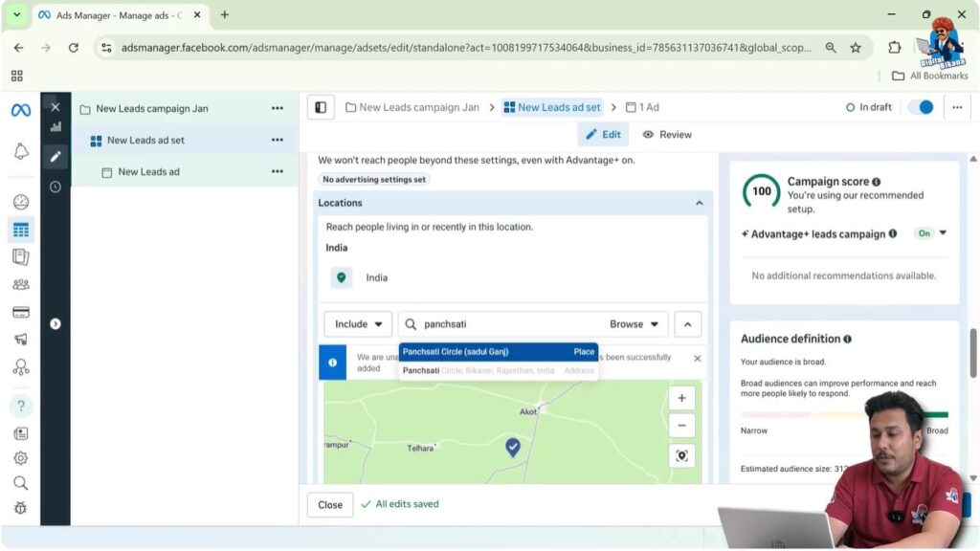Go to 1 Ad breadcrumb
This screenshot has width=980, height=551.
642,107
